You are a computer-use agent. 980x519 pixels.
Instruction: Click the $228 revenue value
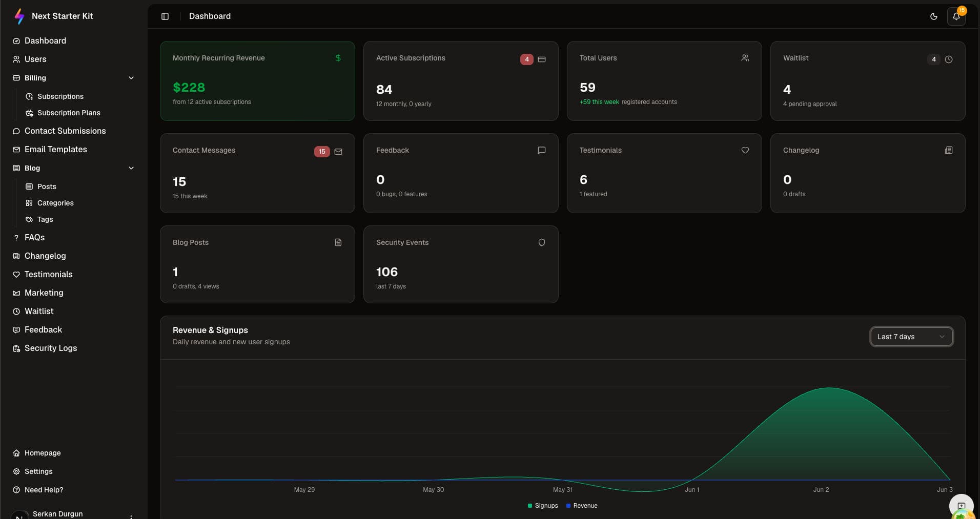[189, 88]
